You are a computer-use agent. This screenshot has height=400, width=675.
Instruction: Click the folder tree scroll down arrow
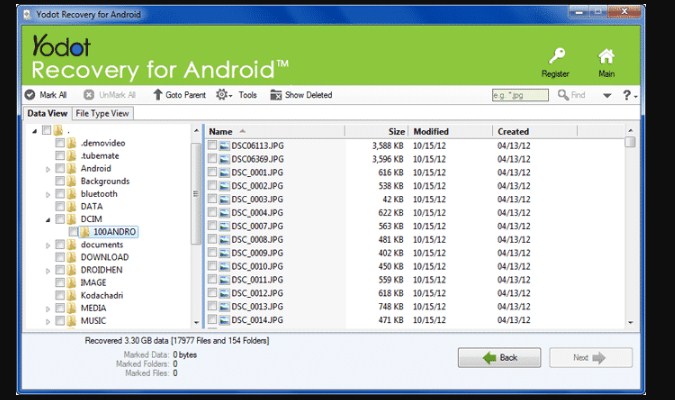tap(196, 322)
